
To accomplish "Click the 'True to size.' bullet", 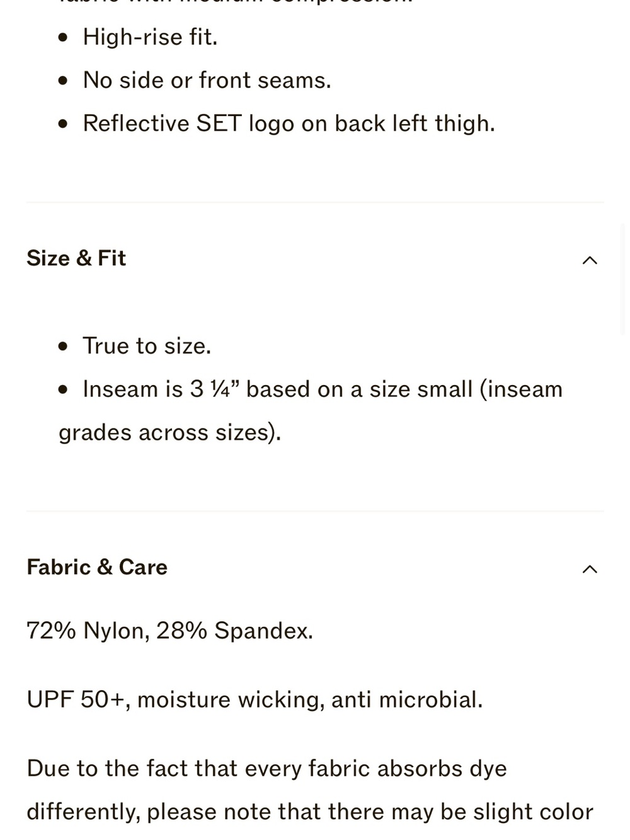I will click(x=147, y=346).
